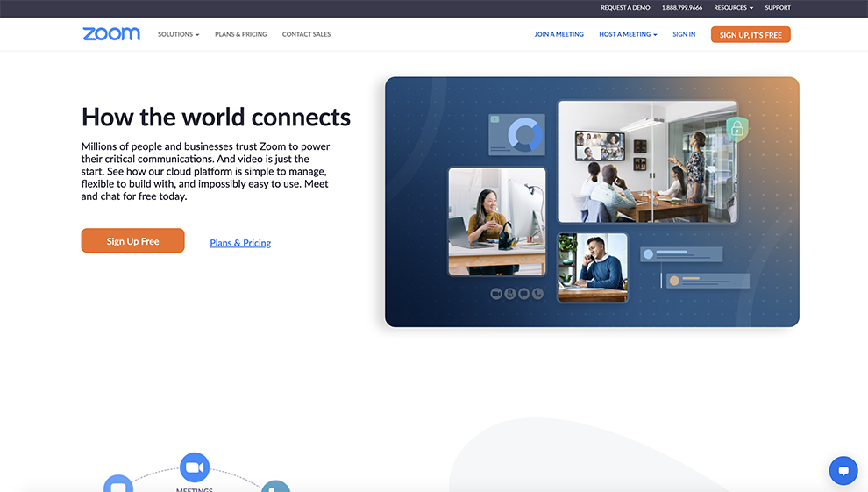Open Request a Demo

(625, 8)
